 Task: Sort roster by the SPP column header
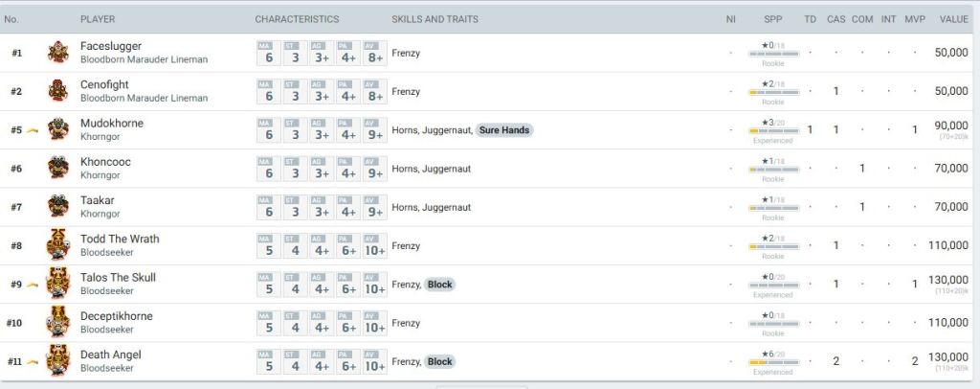click(x=772, y=19)
